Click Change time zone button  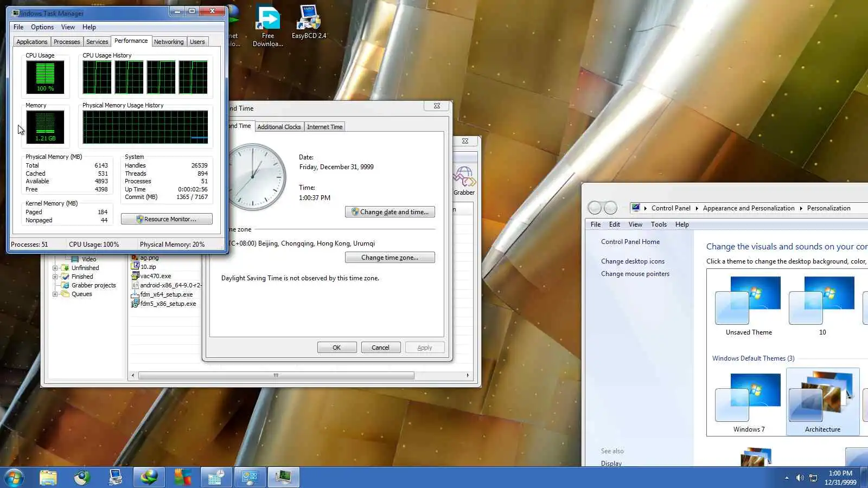pos(390,258)
